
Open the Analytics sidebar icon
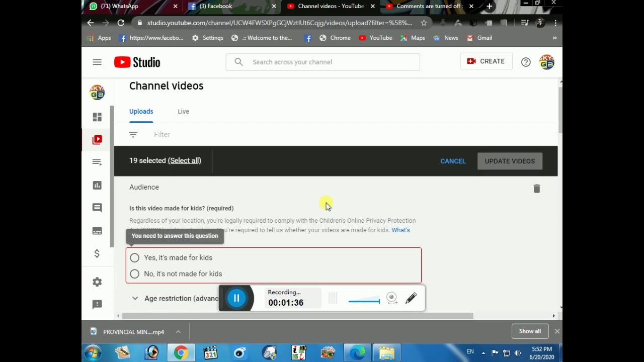(x=97, y=186)
